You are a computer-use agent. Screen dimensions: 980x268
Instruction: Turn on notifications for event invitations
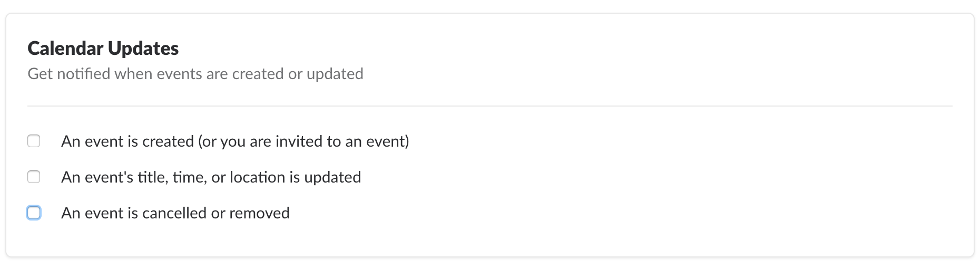point(34,141)
